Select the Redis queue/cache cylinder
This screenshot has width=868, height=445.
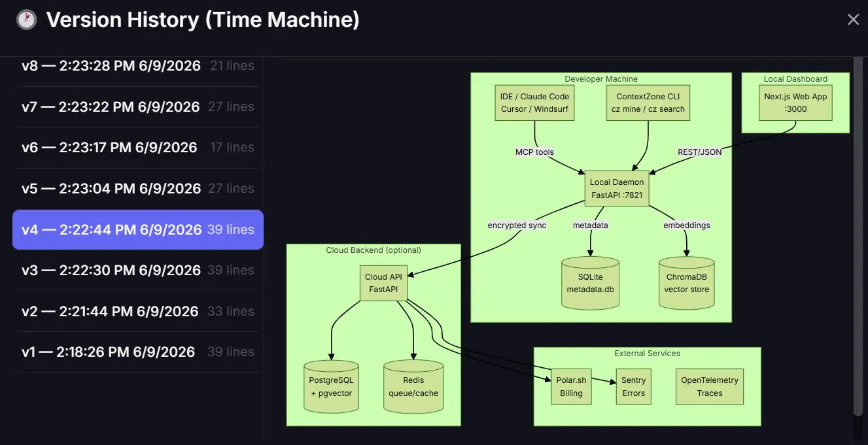pos(413,386)
